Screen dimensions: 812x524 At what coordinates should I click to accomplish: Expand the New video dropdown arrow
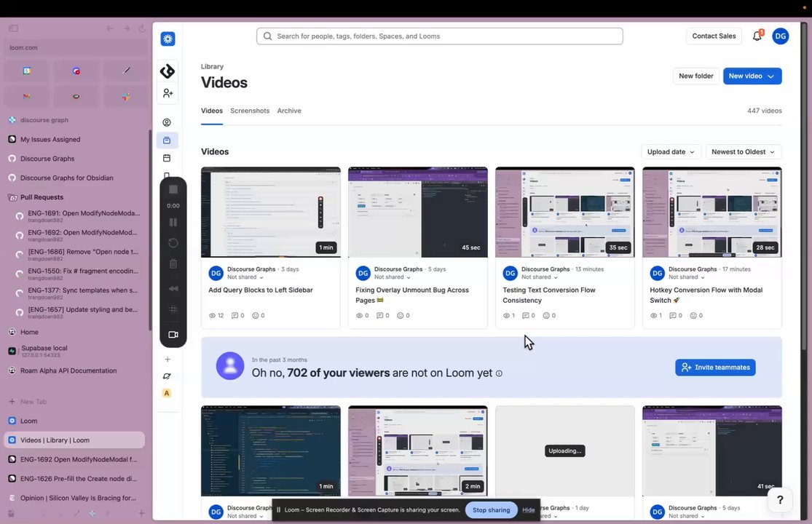[771, 76]
